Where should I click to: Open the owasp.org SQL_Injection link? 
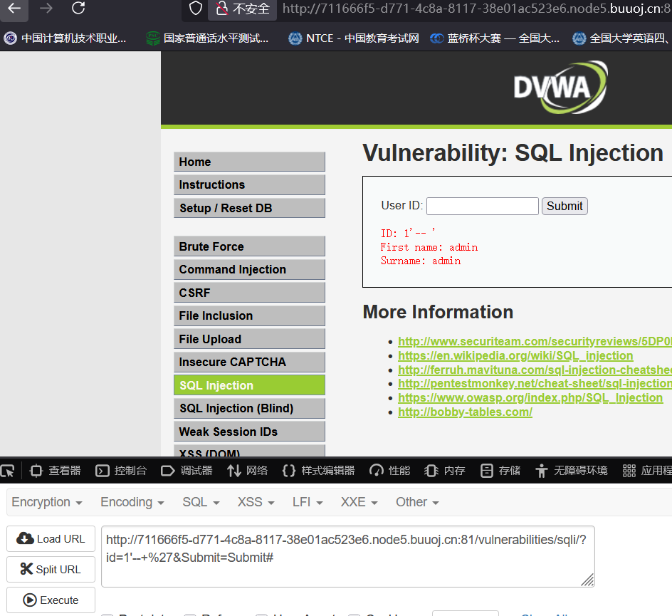coord(530,398)
